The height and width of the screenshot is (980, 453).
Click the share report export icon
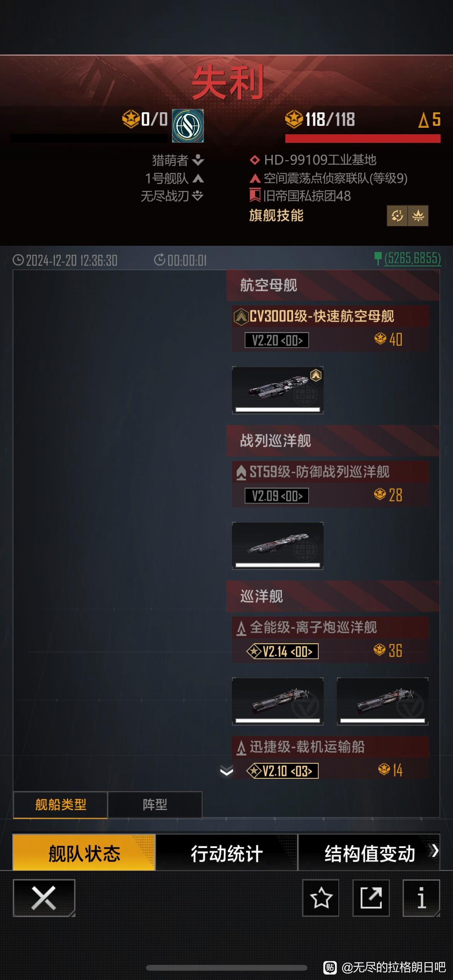pos(371,898)
